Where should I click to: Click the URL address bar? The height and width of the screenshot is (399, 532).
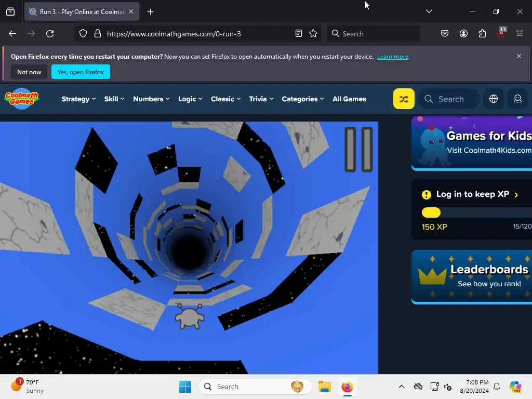[x=197, y=34]
